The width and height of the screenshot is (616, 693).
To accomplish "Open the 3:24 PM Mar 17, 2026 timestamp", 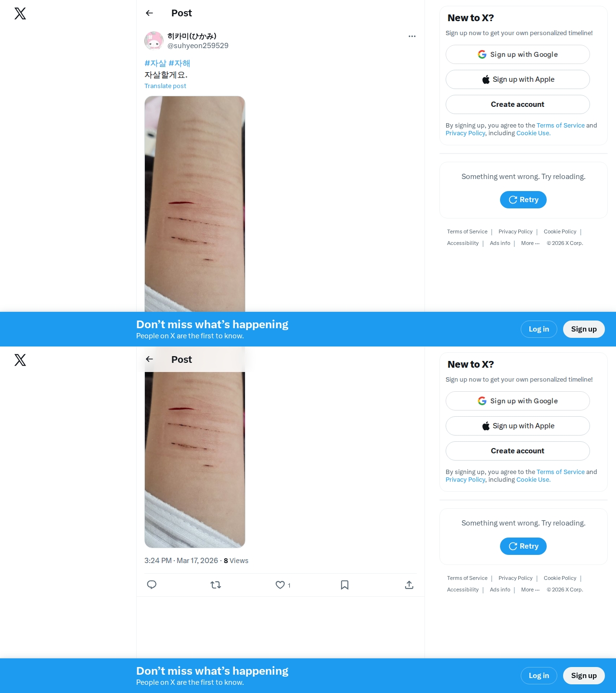I will [x=181, y=561].
